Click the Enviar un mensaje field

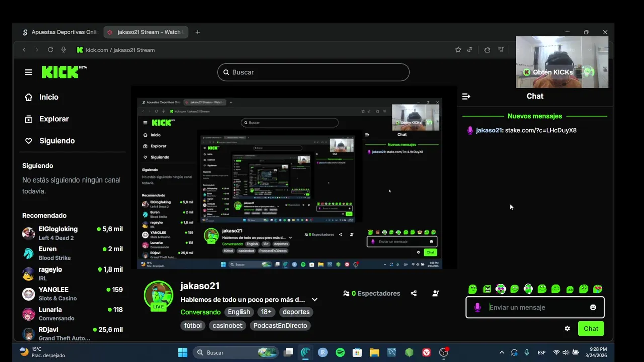(x=536, y=307)
